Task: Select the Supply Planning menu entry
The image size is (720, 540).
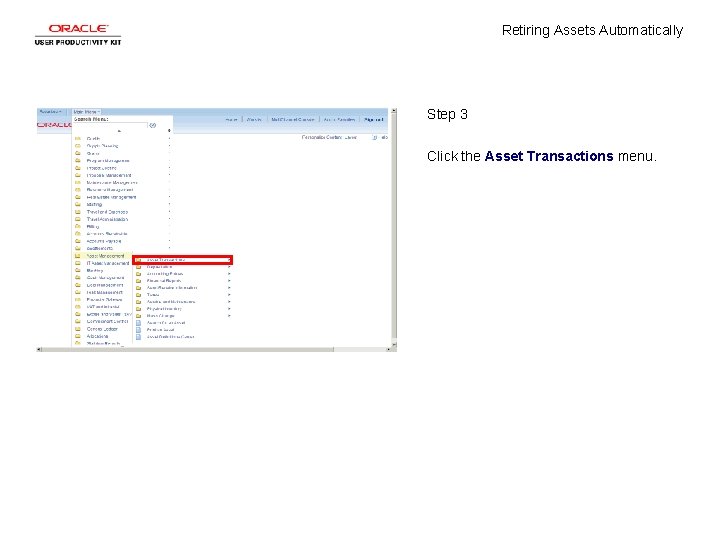Action: 102,146
